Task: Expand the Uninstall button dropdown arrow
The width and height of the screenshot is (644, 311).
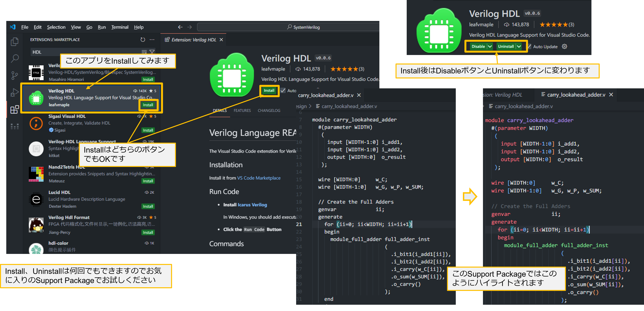Action: pyautogui.click(x=519, y=46)
